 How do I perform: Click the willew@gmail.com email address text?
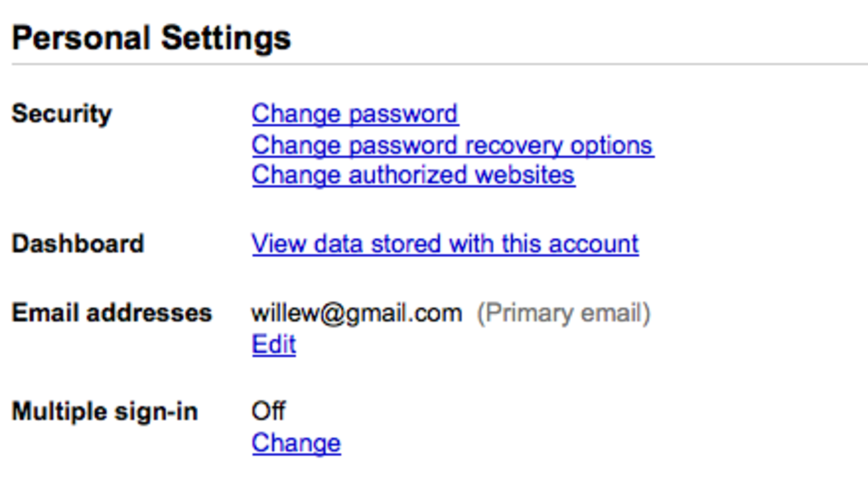coord(357,313)
